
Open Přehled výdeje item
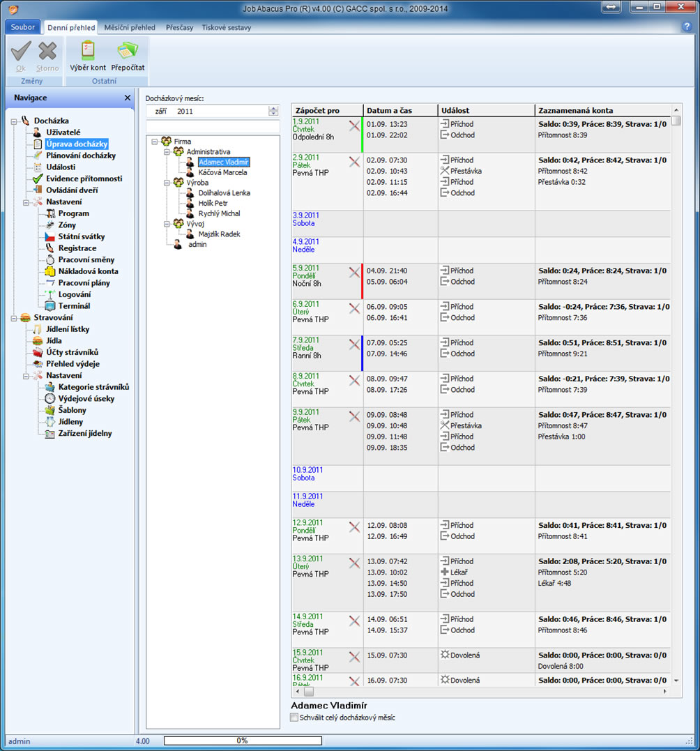[x=73, y=363]
